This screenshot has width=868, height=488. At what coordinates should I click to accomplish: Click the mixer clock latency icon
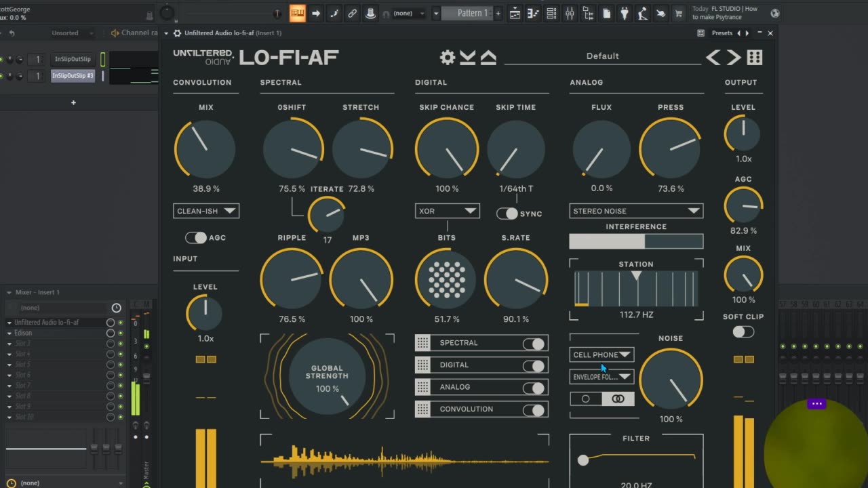116,308
